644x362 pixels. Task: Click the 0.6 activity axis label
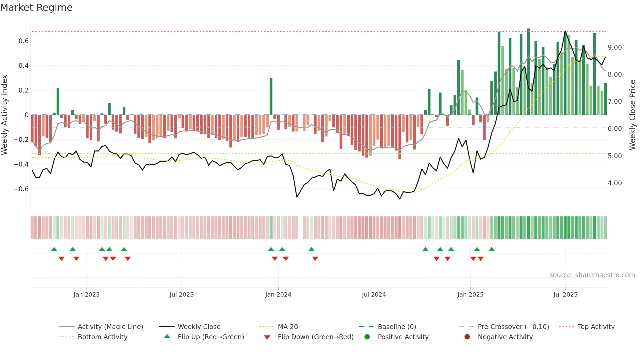tap(24, 41)
